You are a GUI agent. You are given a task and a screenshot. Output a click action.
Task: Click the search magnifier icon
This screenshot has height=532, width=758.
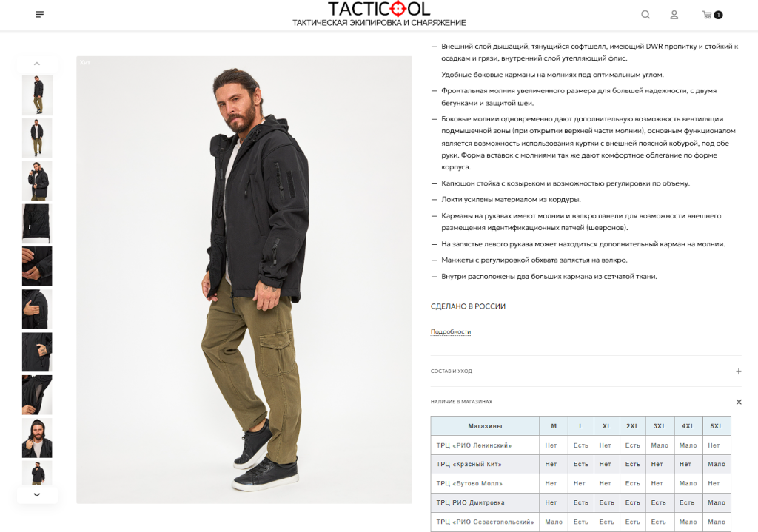645,15
